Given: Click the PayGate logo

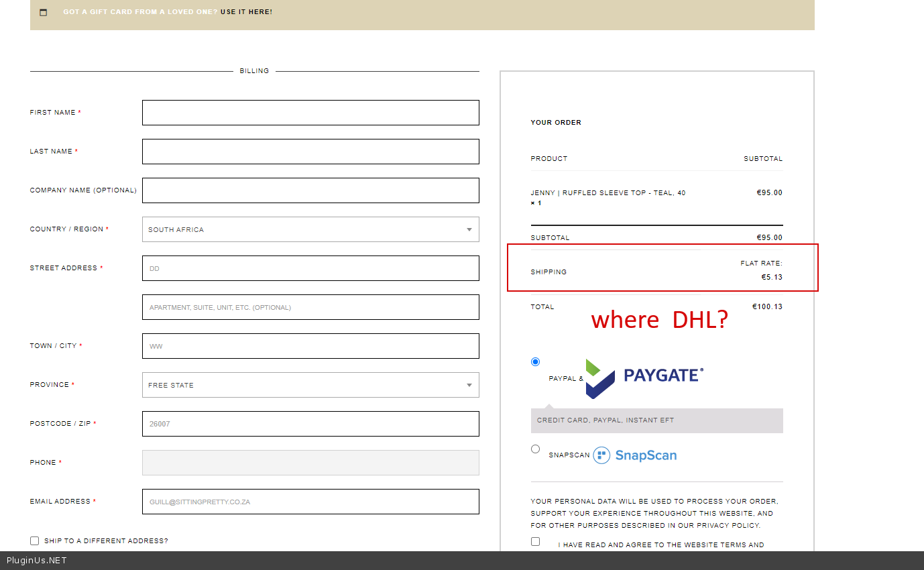Looking at the screenshot, I should click(x=644, y=378).
